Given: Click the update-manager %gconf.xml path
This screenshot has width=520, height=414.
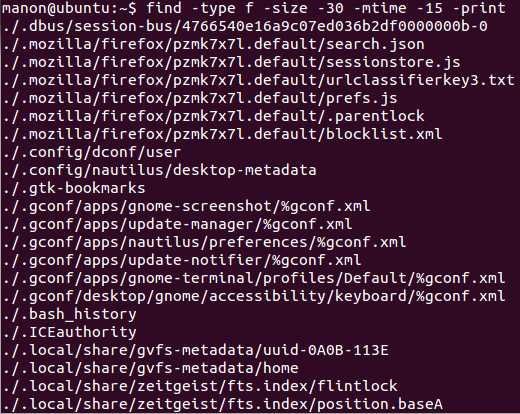Looking at the screenshot, I should [x=178, y=224].
